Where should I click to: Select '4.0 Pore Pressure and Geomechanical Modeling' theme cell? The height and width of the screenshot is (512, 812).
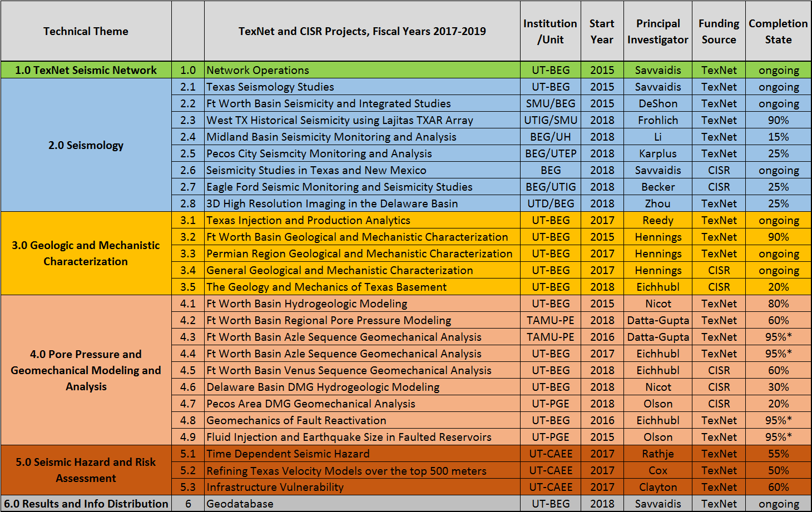pos(86,370)
